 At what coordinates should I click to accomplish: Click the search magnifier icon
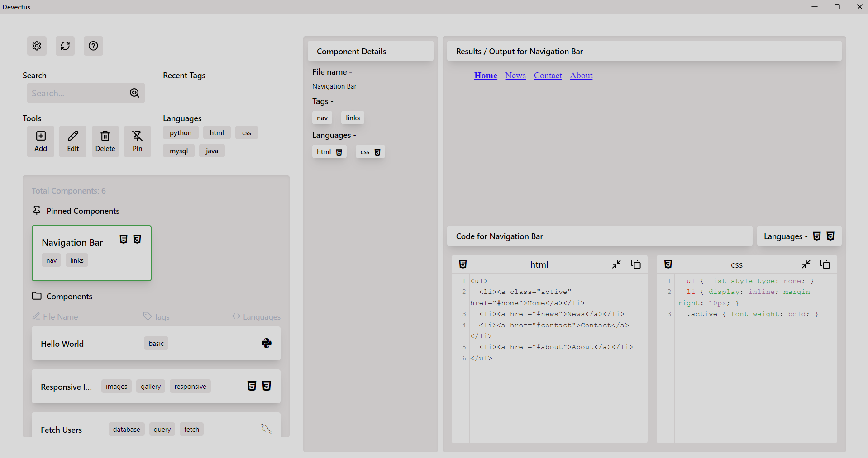[x=134, y=93]
